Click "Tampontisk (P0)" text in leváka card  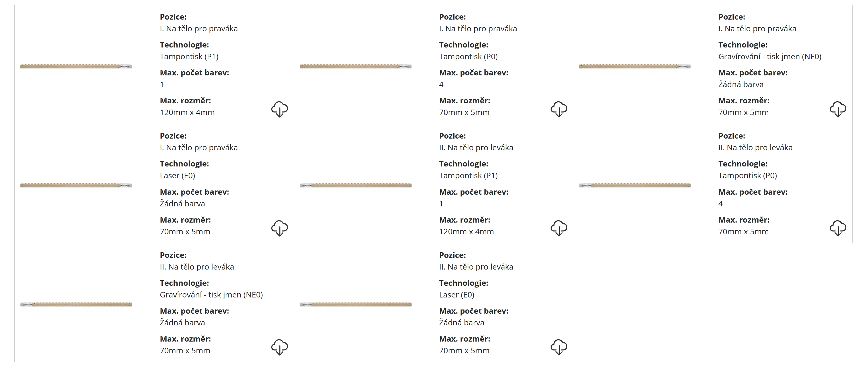tap(747, 175)
